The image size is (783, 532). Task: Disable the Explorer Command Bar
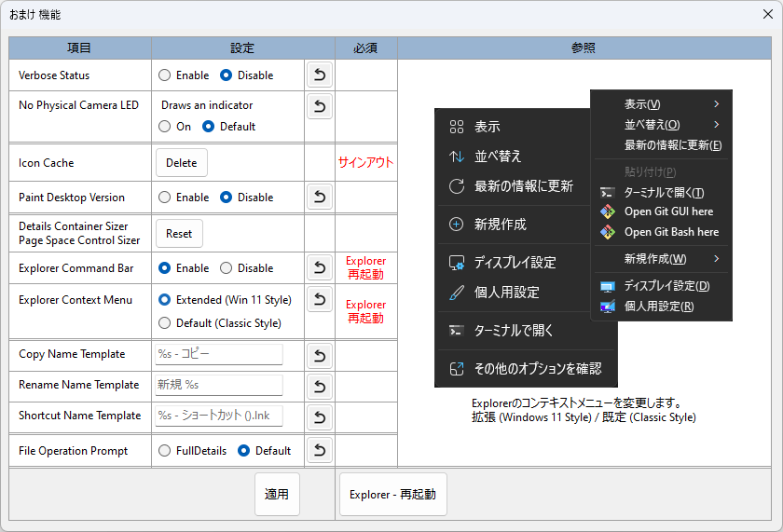[226, 268]
